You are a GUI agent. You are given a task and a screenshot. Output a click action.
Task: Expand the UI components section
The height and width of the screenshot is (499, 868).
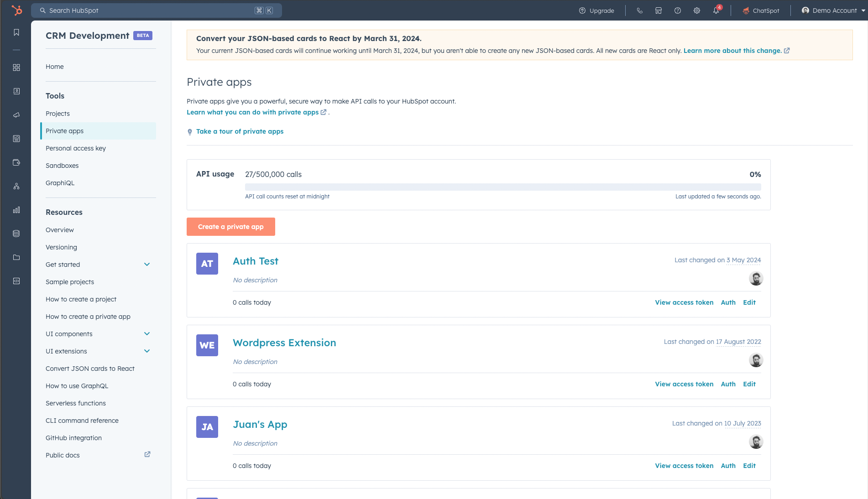pos(147,334)
